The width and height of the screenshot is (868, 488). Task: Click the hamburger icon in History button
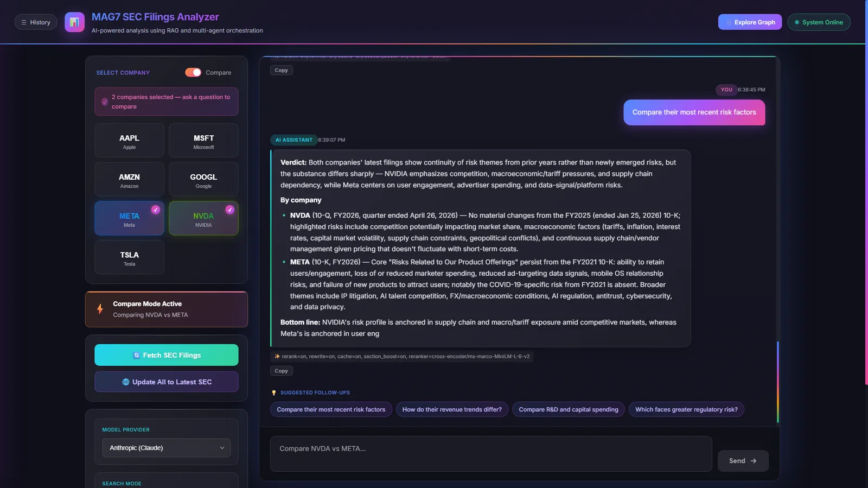(24, 22)
